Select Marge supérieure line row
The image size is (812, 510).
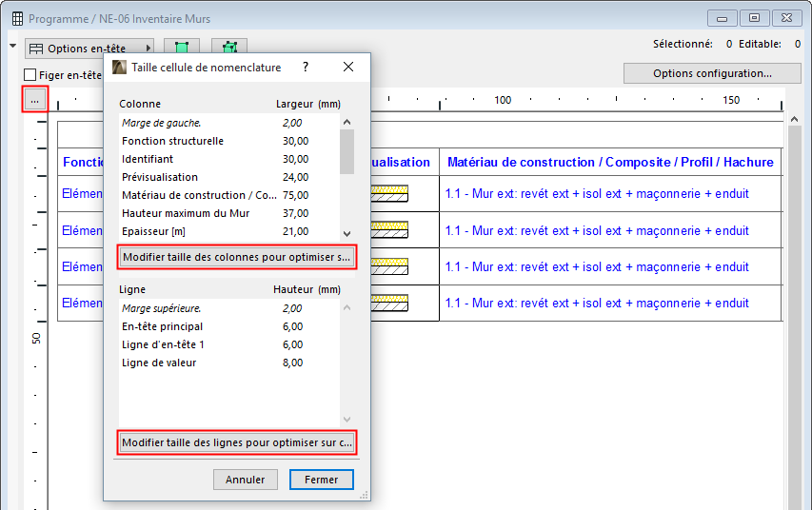pyautogui.click(x=229, y=308)
